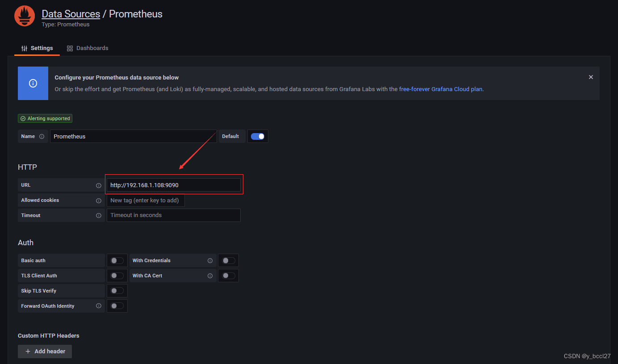Enable the Skip TLS Verify switch
The image size is (618, 364).
click(x=117, y=291)
